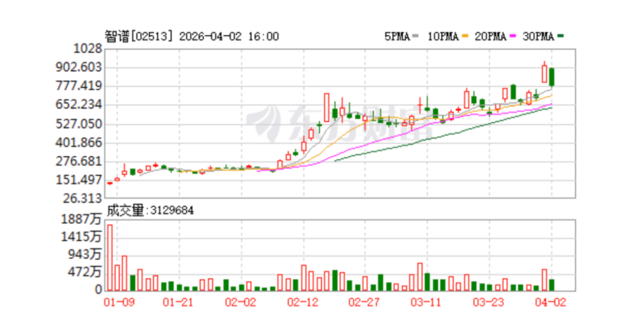Click the 成交量:3129684 volume label

pos(150,210)
